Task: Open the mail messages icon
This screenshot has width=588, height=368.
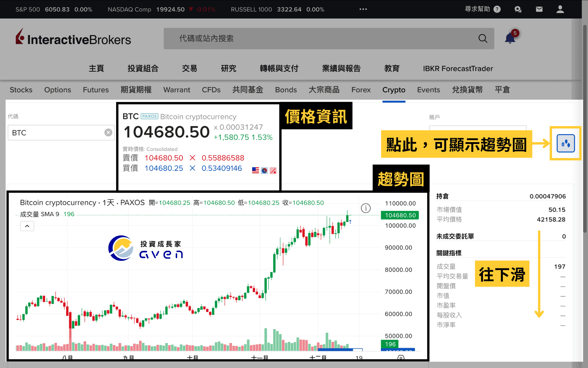Action: pos(539,9)
